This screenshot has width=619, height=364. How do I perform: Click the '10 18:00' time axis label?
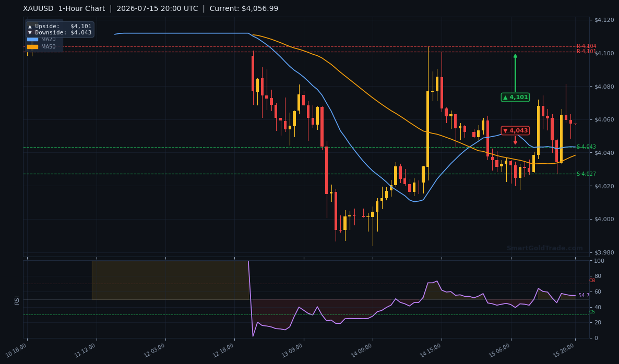point(16,350)
